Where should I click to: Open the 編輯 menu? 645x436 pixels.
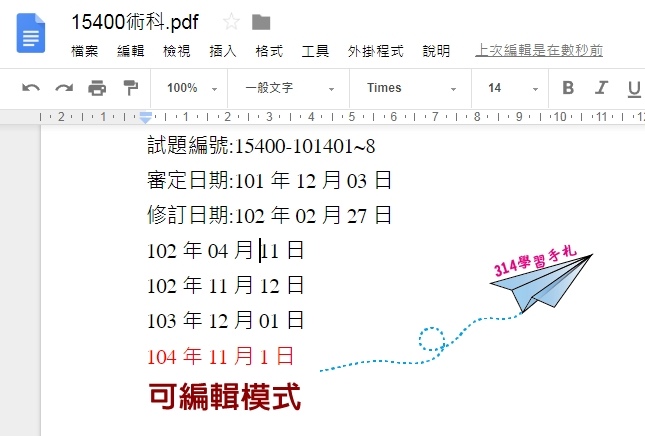coord(131,51)
